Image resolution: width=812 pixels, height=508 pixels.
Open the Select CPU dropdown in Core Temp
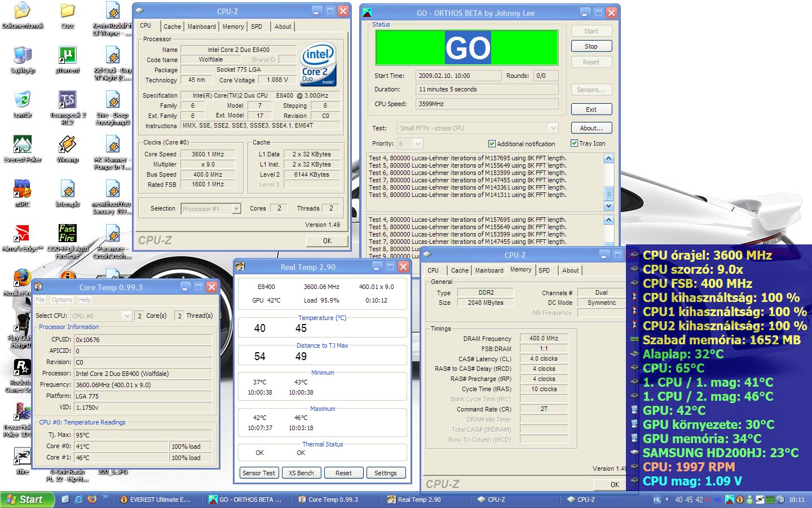click(127, 316)
